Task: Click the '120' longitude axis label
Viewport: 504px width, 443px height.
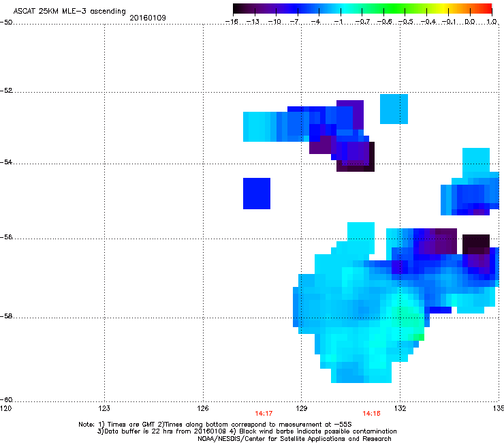Action: [5, 408]
